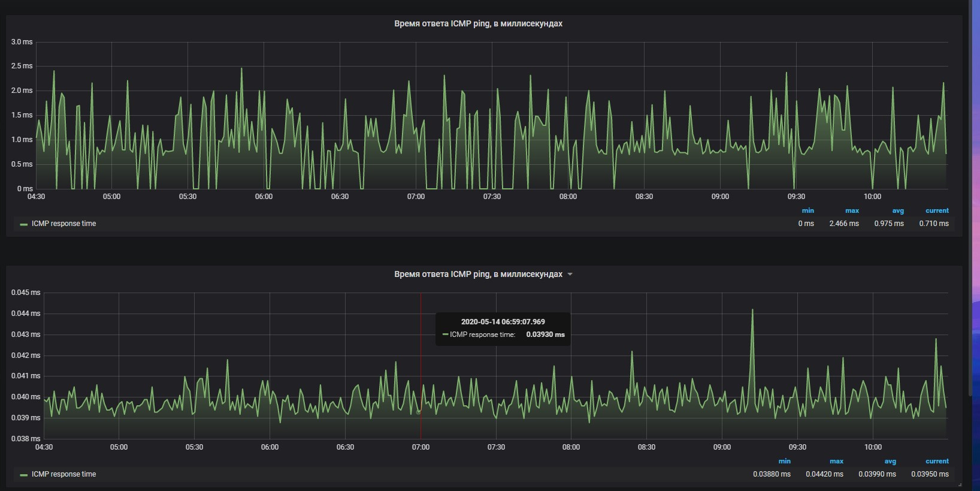Click the 07:00 x-axis label in the lower graph
Viewport: 980px width, 491px height.
[x=421, y=447]
